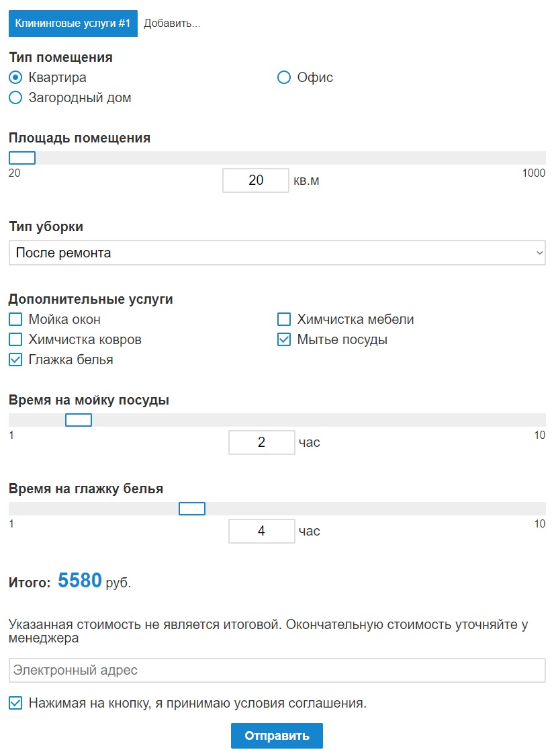This screenshot has width=554, height=756.
Task: Enable the Мойка окон option
Action: pyautogui.click(x=15, y=319)
